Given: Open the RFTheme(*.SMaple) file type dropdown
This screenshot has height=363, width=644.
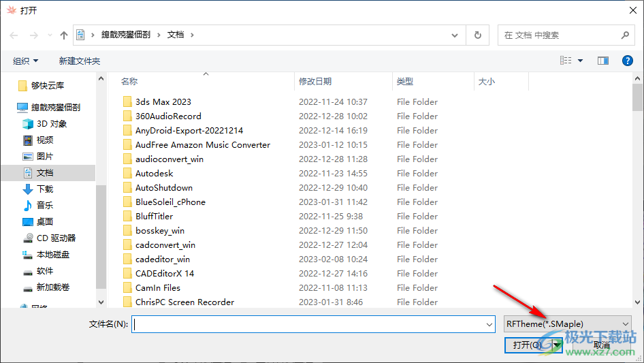Looking at the screenshot, I should pos(567,324).
